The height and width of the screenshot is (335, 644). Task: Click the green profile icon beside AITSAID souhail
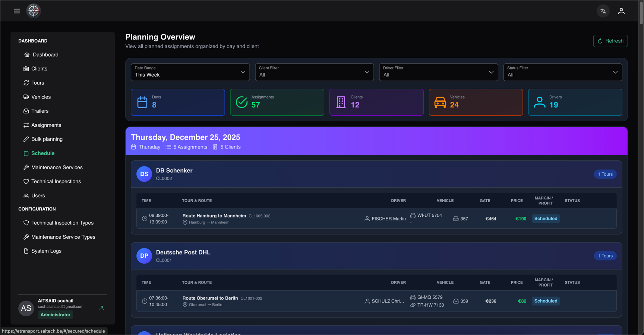(x=102, y=308)
